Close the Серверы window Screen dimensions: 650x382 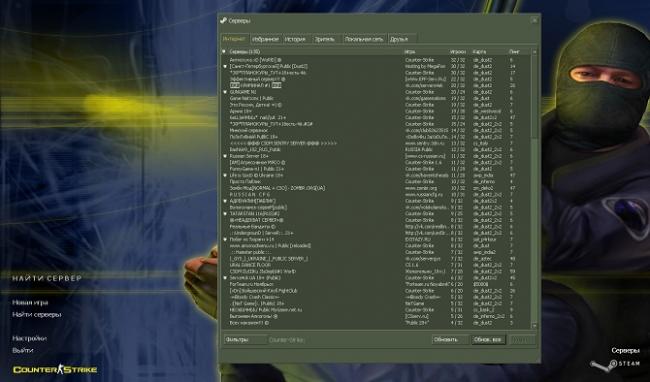[x=534, y=20]
